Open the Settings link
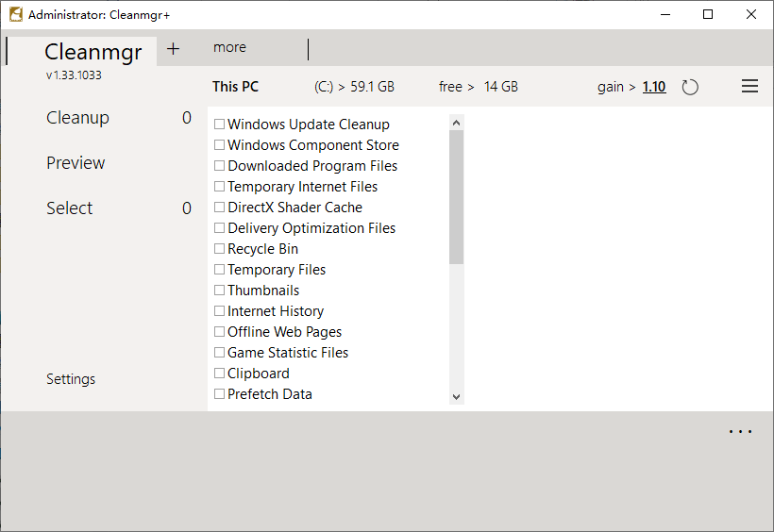774x532 pixels. [x=71, y=379]
